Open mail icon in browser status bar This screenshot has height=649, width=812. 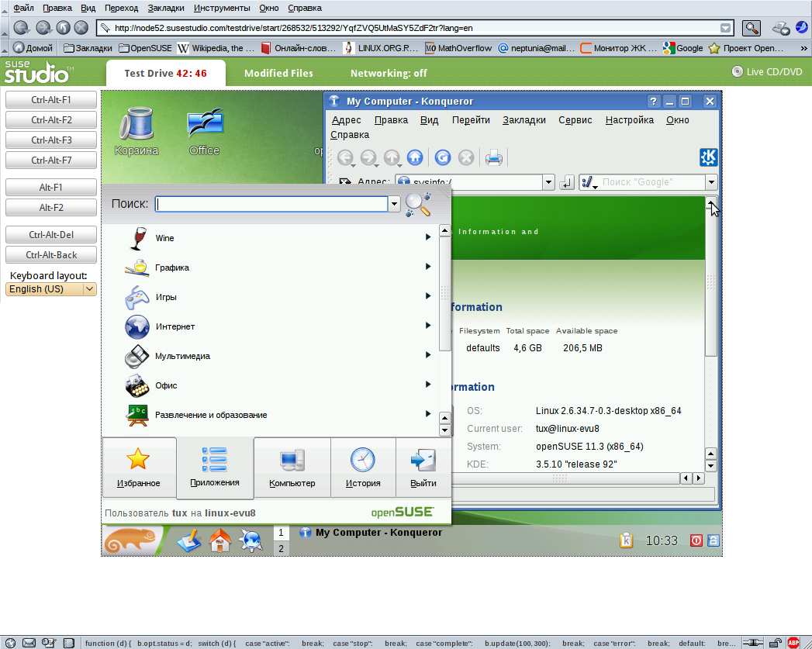29,643
